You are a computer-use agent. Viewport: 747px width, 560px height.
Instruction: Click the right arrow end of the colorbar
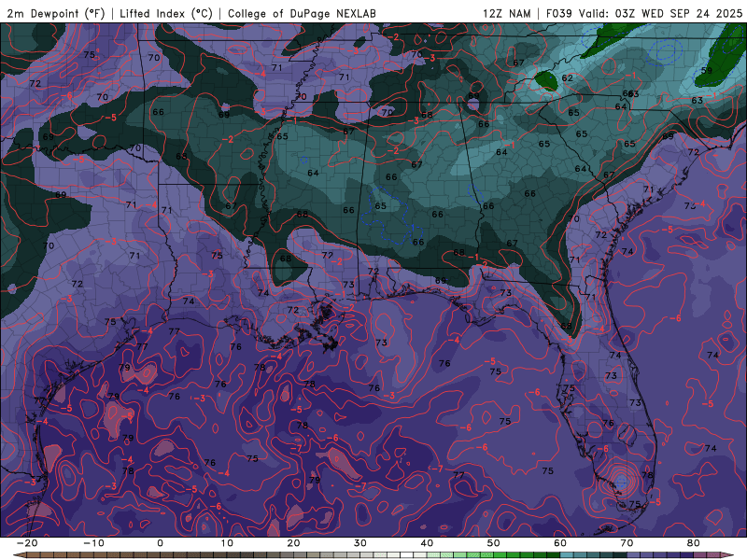(728, 555)
